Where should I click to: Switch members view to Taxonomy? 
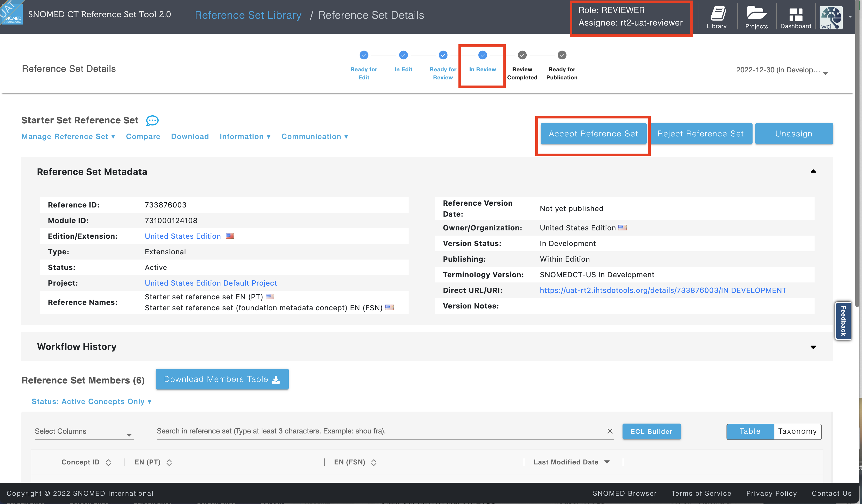[797, 431]
